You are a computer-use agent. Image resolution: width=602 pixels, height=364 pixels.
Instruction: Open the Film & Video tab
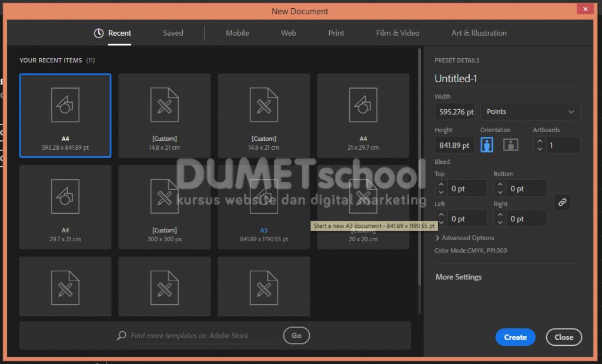tap(397, 33)
